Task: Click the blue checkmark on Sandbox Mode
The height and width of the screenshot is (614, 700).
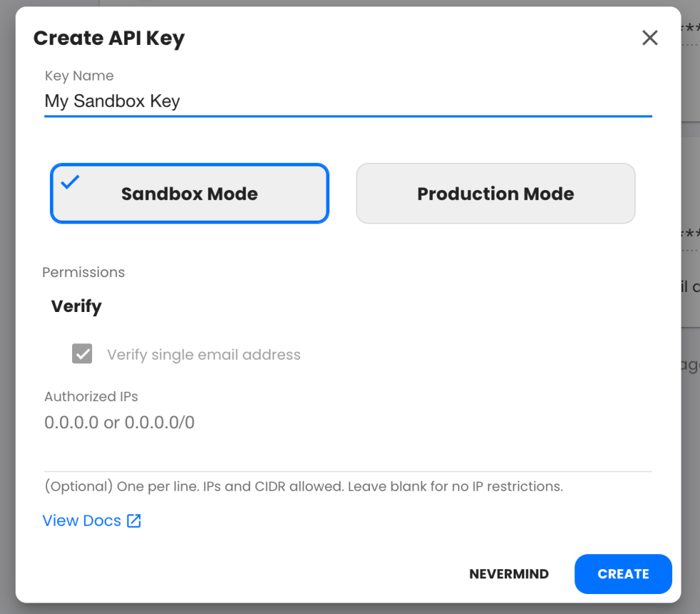Action: pyautogui.click(x=70, y=182)
